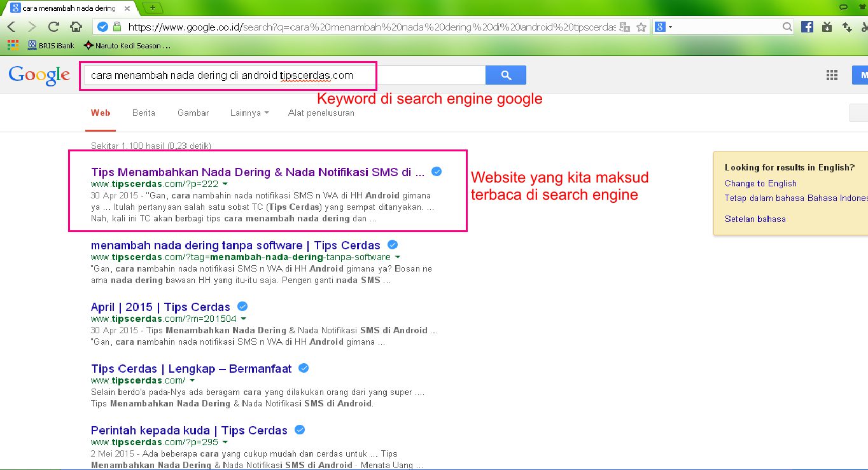Select the Web search tab
Screen dimensions: 868x470
click(x=101, y=113)
